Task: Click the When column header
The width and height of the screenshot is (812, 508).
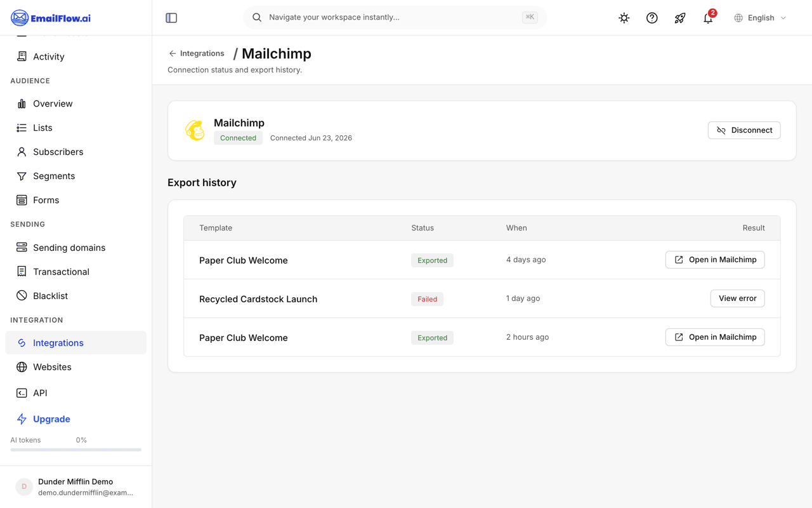Action: [x=516, y=228]
